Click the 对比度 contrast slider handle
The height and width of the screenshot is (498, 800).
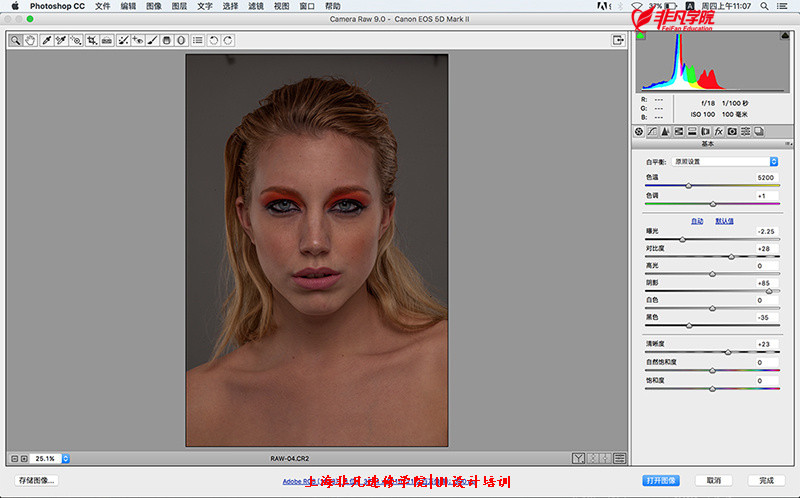click(731, 257)
